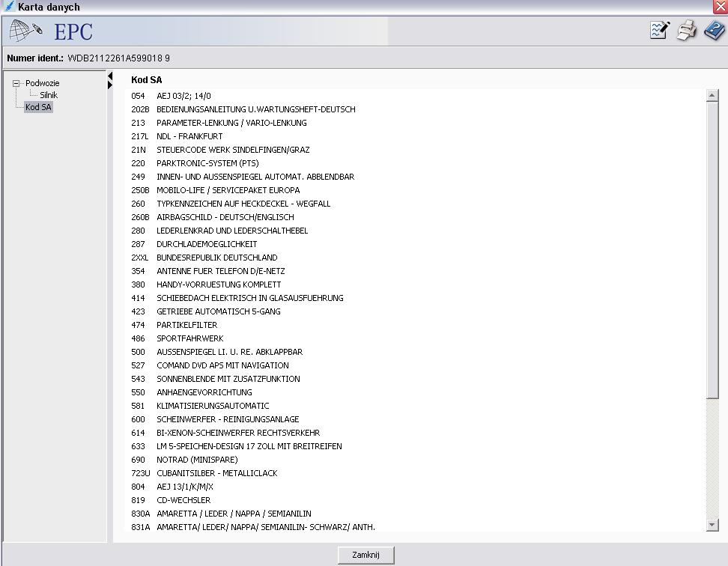728x566 pixels.
Task: Click the Numer ident VIN value
Action: tap(118, 58)
